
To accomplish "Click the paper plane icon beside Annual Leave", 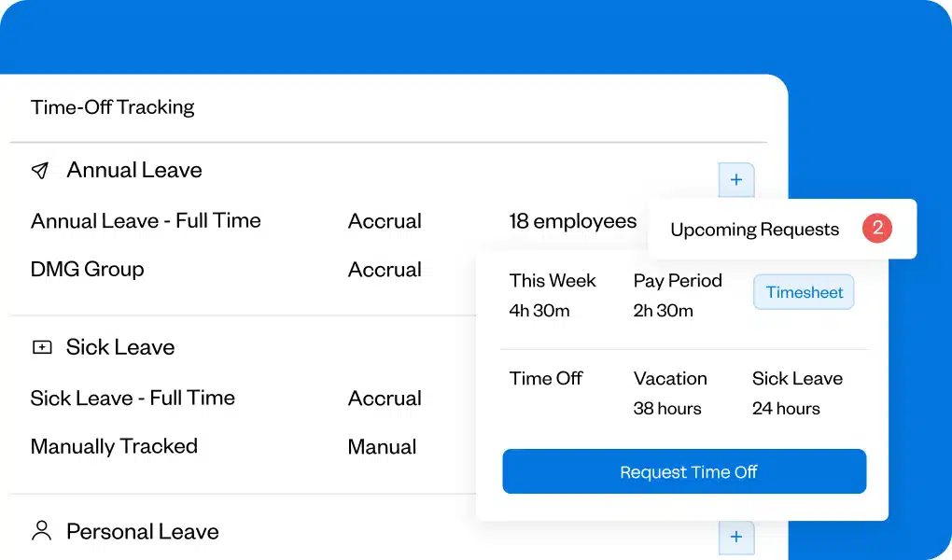I will pos(41,170).
